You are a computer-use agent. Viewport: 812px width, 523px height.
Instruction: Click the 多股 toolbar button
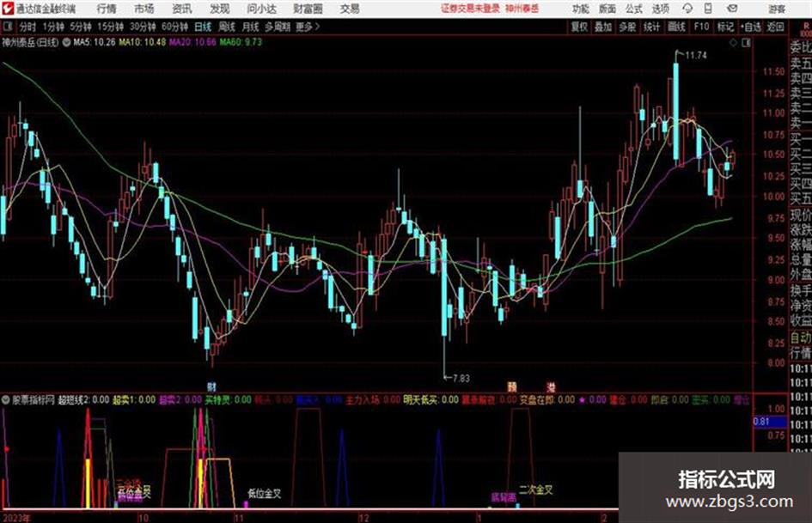click(627, 27)
